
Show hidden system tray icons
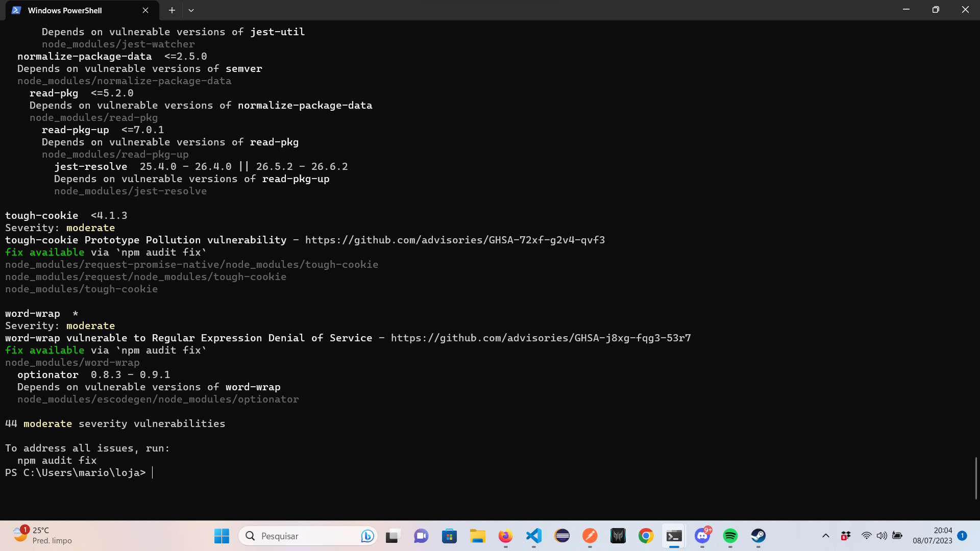825,536
